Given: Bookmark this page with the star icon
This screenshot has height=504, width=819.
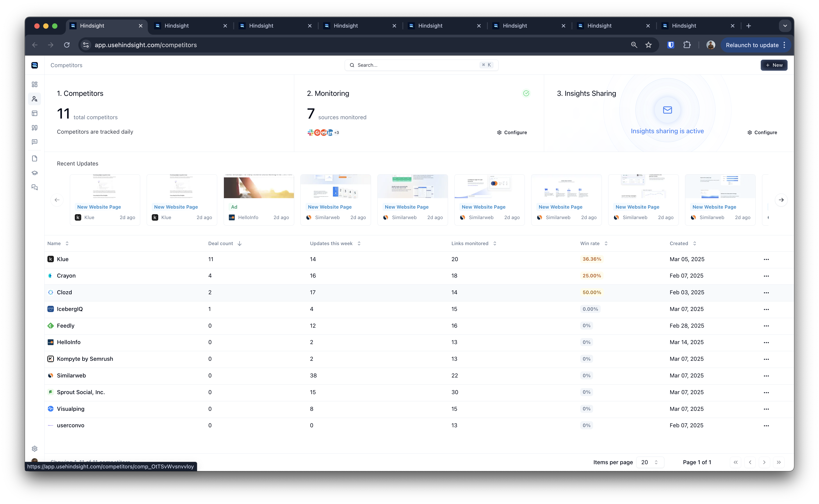Looking at the screenshot, I should point(648,45).
